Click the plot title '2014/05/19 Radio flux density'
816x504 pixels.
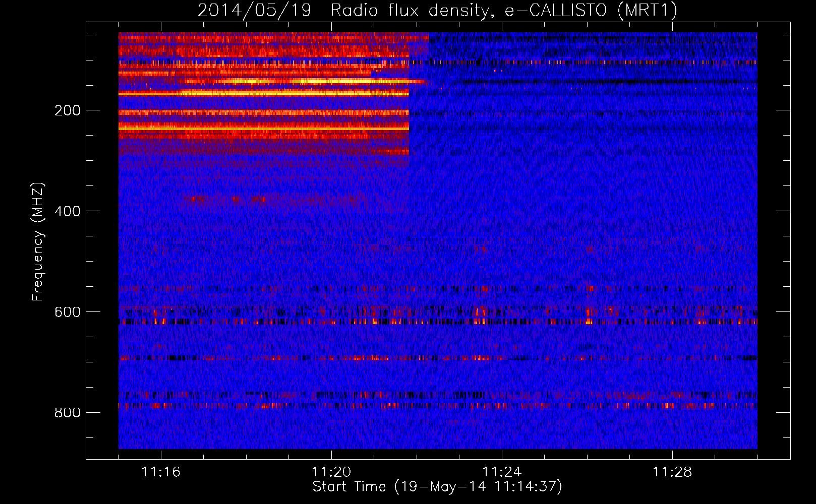tap(437, 11)
